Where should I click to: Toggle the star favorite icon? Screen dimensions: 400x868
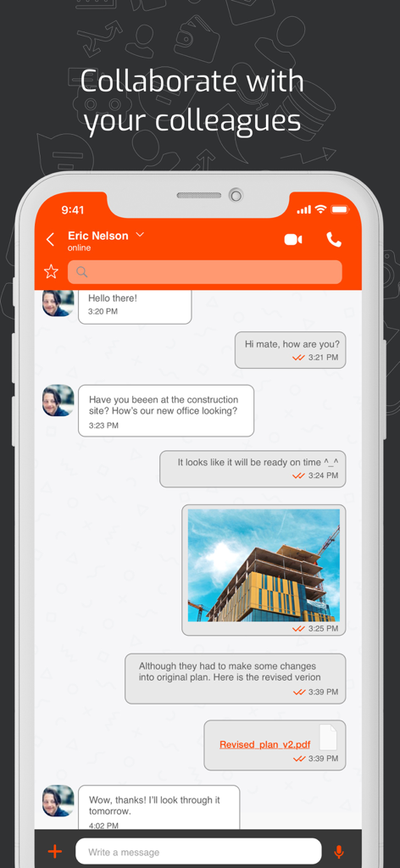[51, 271]
